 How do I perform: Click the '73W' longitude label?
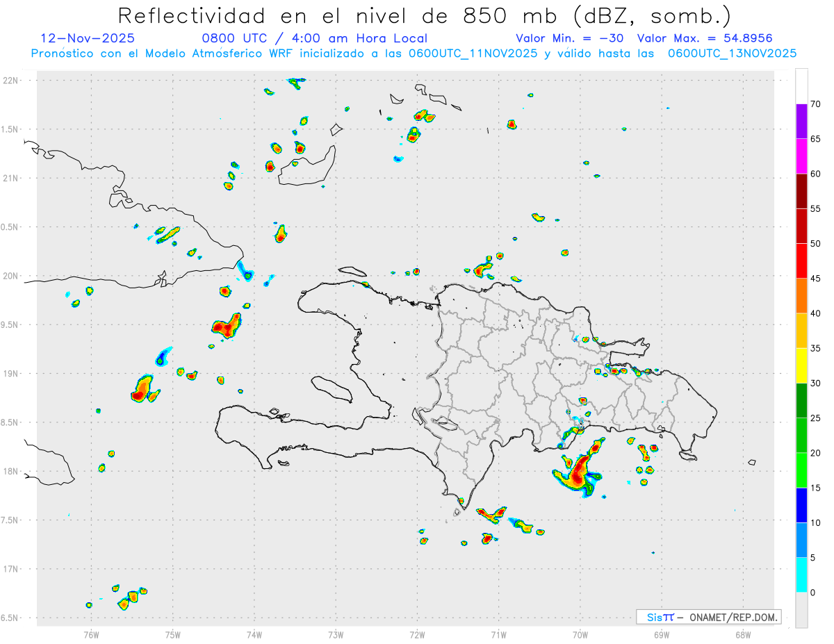click(336, 634)
